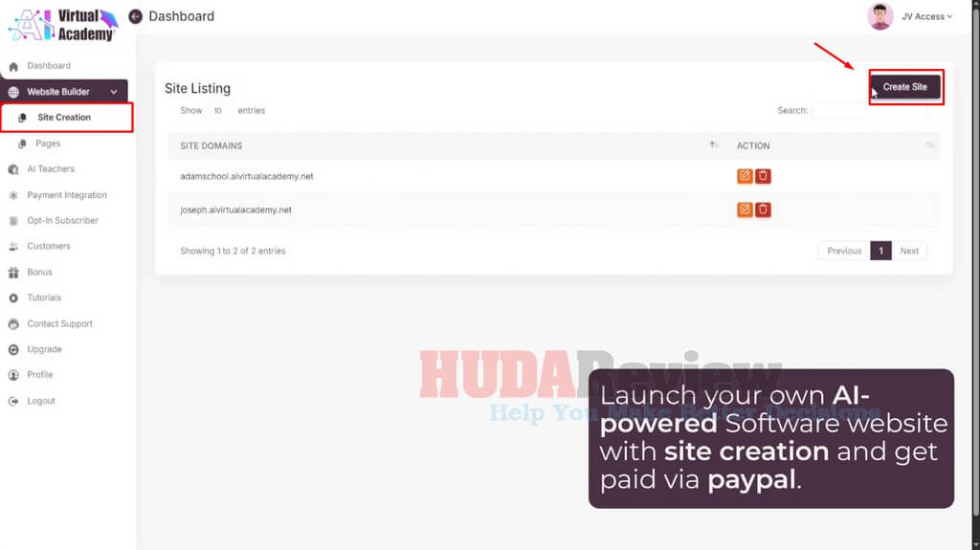This screenshot has height=550, width=980.
Task: Open the Show entries count dropdown
Action: click(x=218, y=111)
